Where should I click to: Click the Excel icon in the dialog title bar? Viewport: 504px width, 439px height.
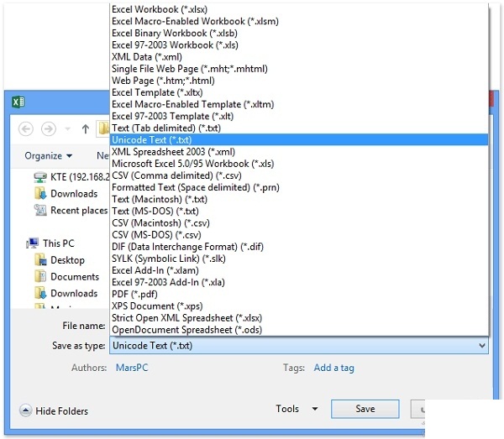pos(18,102)
